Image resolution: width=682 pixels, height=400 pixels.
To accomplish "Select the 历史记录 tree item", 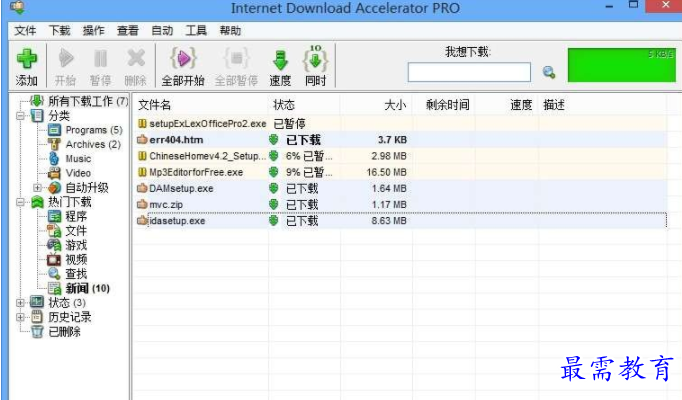I will (70, 317).
